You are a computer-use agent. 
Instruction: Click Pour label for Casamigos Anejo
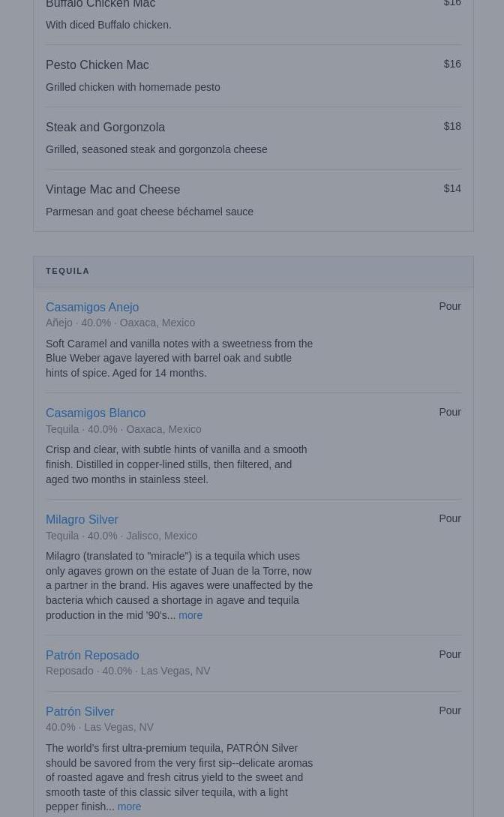click(x=450, y=306)
